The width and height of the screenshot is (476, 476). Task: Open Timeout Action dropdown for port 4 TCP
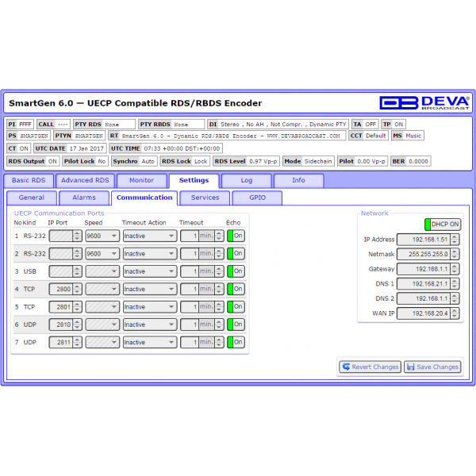pos(150,289)
